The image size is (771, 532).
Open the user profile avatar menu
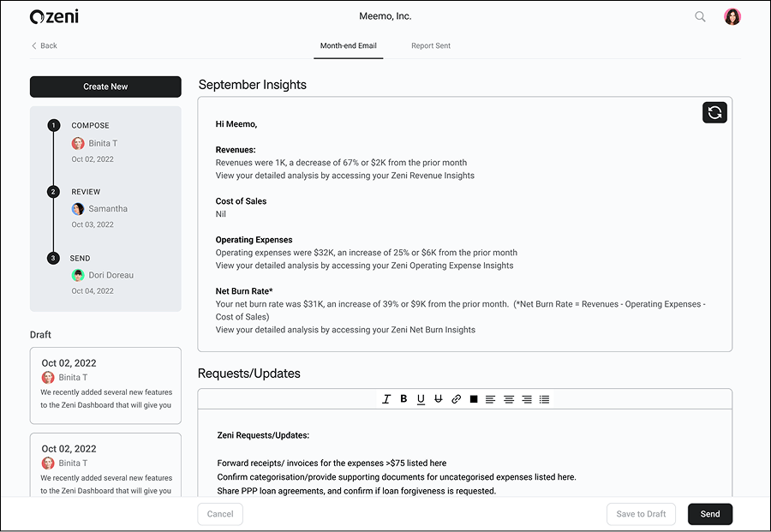pyautogui.click(x=732, y=16)
